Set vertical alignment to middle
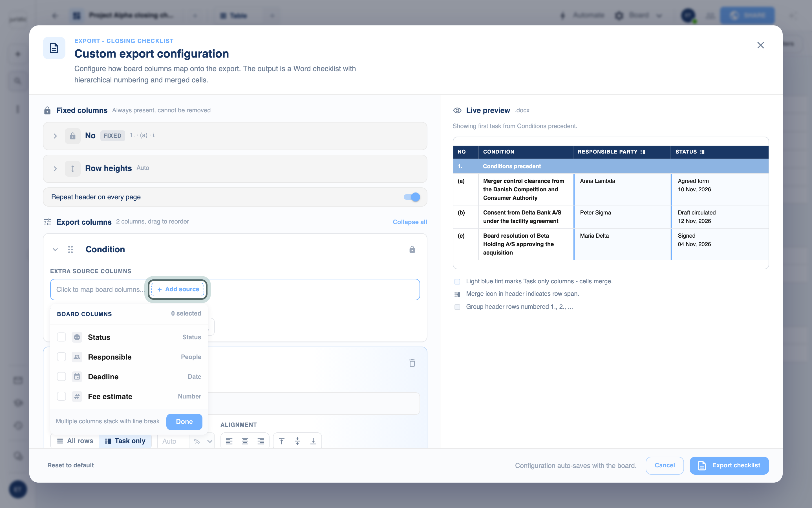The height and width of the screenshot is (508, 812). coord(297,441)
